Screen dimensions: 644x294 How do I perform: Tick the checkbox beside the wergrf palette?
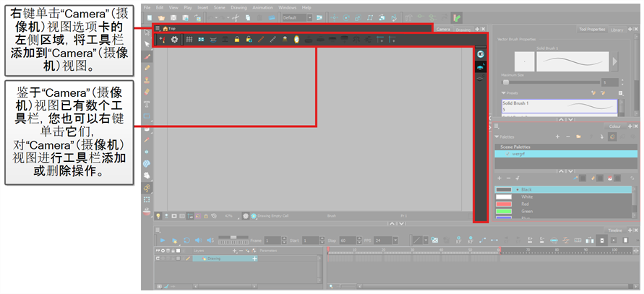[x=507, y=154]
